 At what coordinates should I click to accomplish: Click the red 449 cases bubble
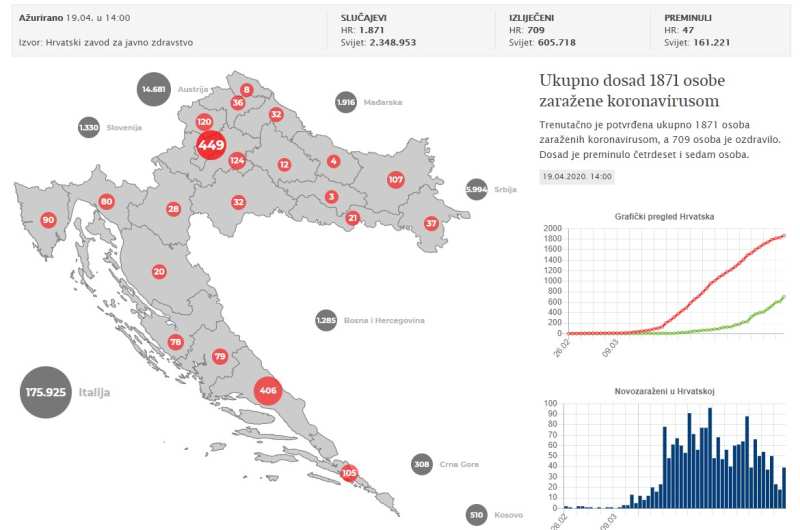click(x=210, y=146)
